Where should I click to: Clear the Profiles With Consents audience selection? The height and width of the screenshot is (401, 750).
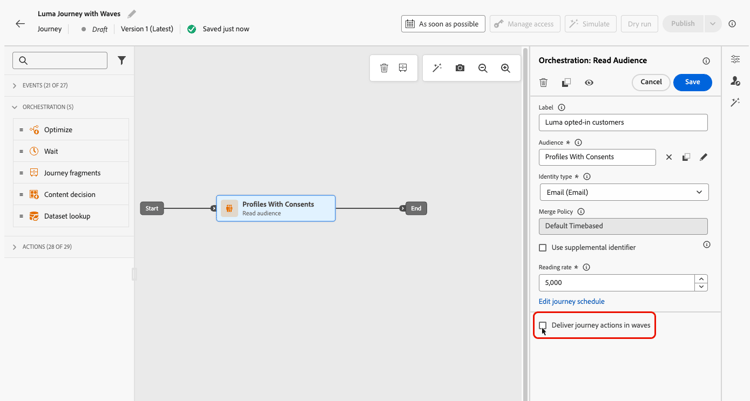(669, 157)
